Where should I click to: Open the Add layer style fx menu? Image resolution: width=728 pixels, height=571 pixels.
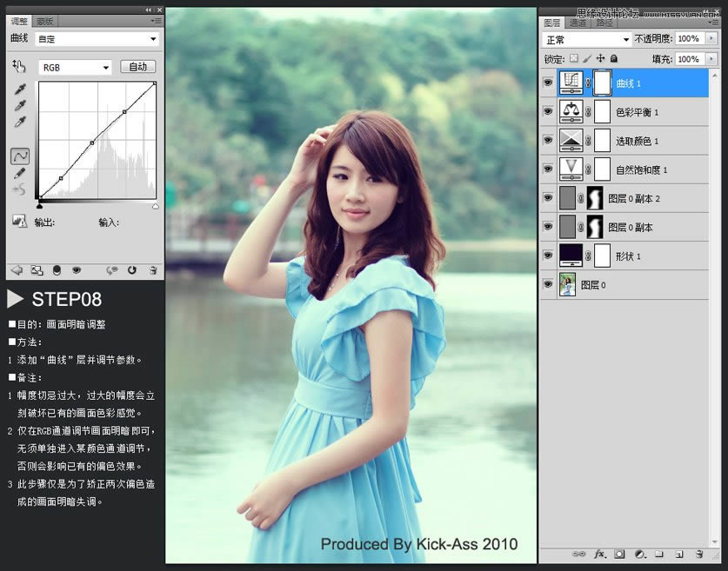tap(599, 554)
